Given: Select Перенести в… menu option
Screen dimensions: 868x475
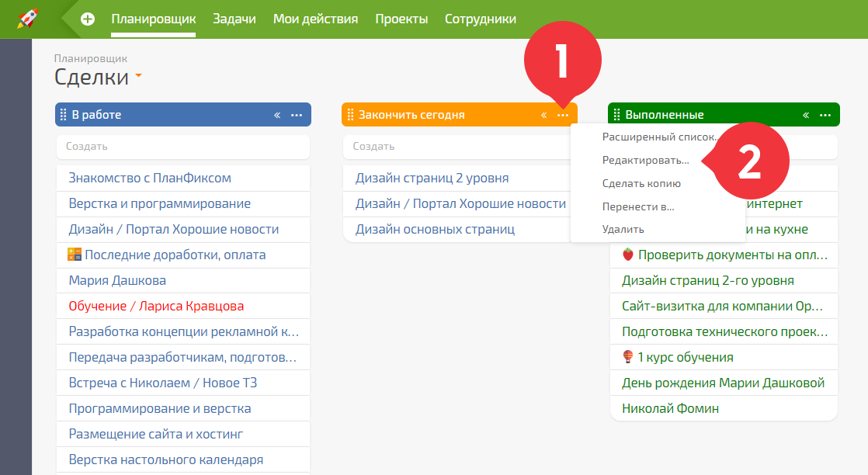Looking at the screenshot, I should tap(638, 206).
